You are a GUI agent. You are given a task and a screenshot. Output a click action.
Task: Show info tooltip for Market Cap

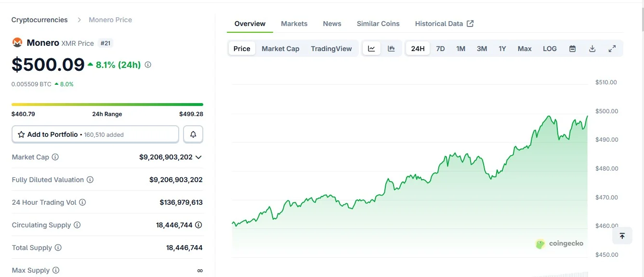tap(55, 157)
